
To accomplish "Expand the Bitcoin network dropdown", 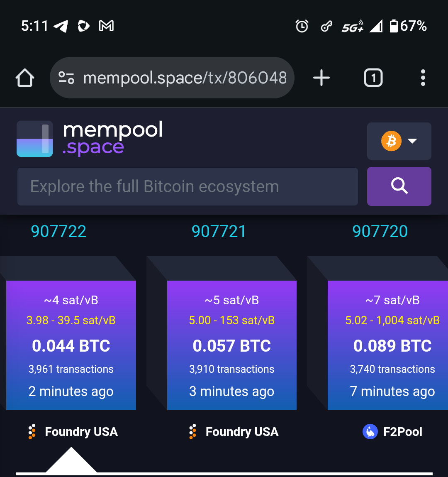I will click(x=399, y=141).
